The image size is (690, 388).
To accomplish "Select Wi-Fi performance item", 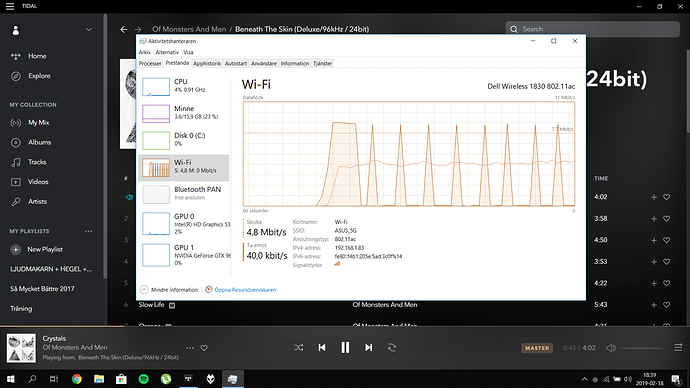I will pyautogui.click(x=184, y=168).
